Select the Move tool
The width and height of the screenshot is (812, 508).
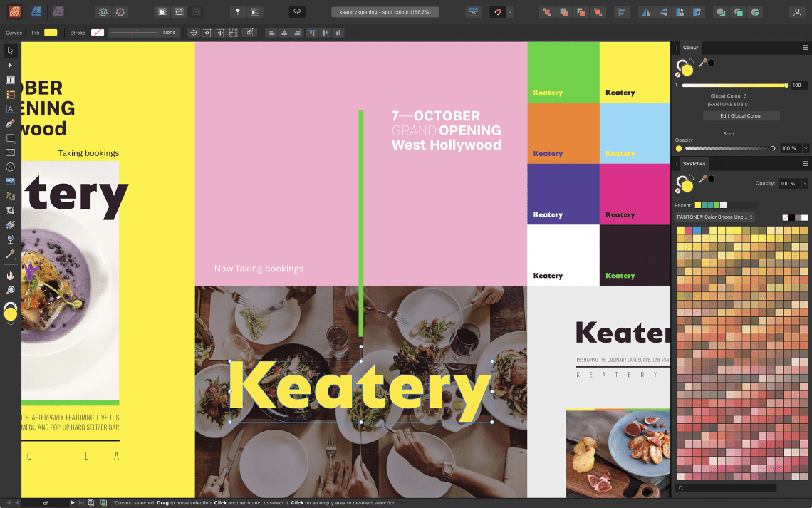(x=10, y=50)
